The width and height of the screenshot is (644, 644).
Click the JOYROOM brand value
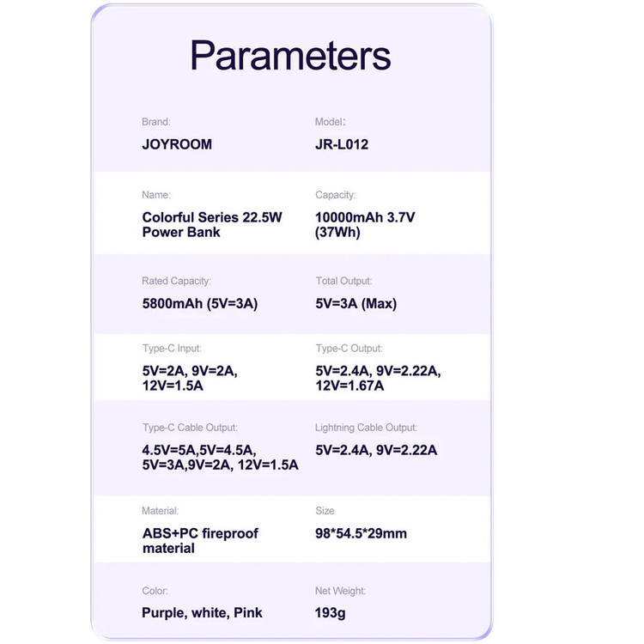tap(177, 144)
